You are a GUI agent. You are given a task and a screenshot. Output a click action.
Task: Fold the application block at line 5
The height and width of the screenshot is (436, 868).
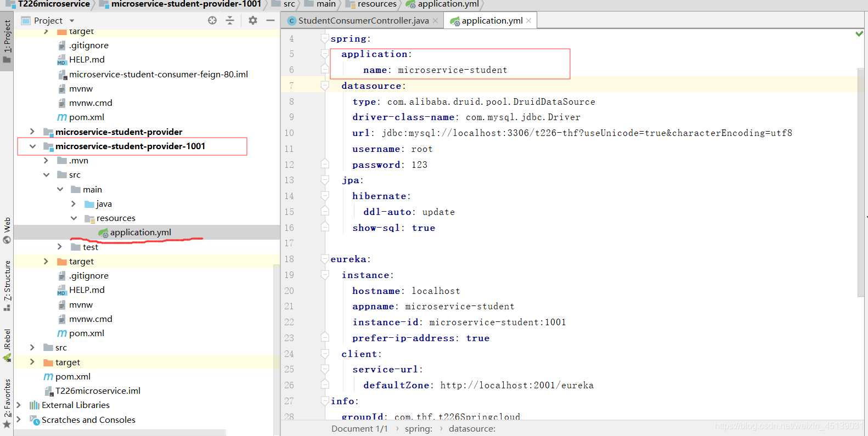pos(325,54)
